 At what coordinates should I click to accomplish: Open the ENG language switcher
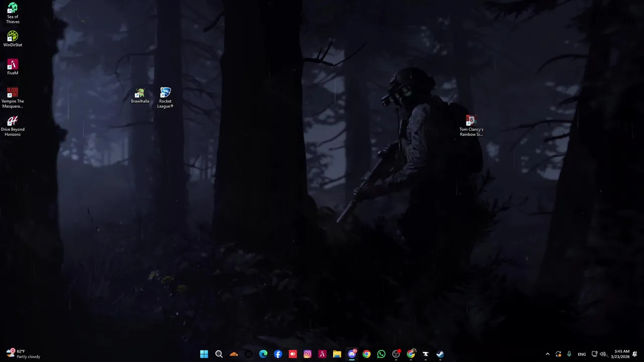pos(582,354)
